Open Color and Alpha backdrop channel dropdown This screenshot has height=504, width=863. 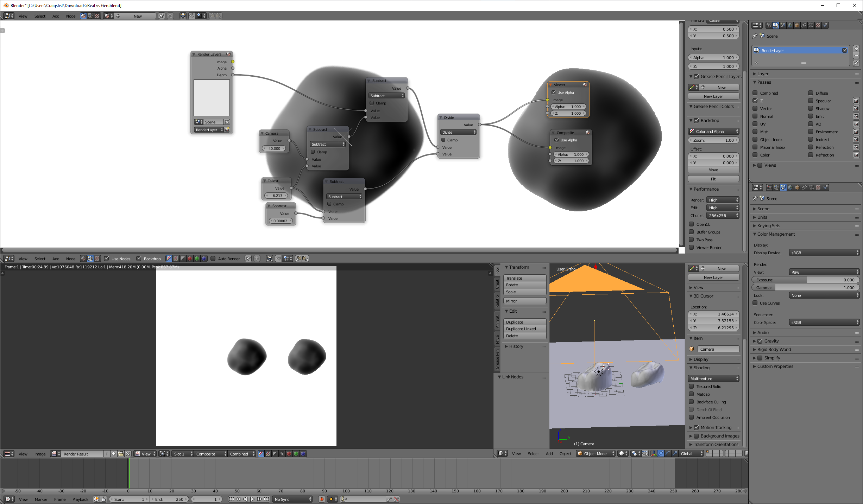713,131
